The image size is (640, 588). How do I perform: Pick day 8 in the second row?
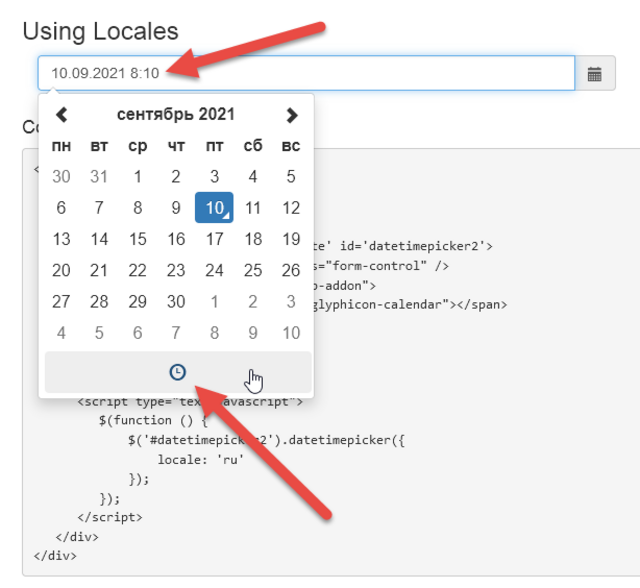tap(138, 208)
